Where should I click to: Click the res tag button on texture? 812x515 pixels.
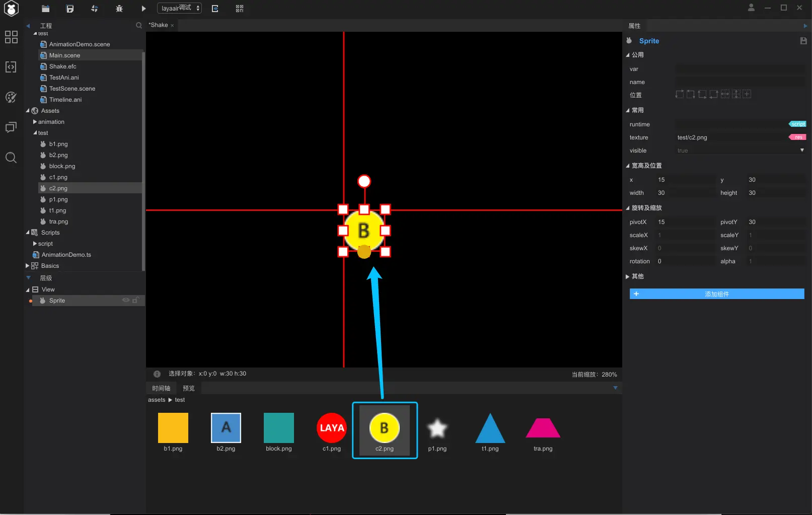[797, 137]
